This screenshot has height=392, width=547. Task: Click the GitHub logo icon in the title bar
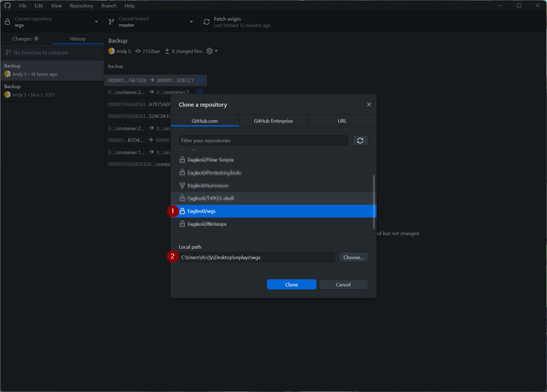pos(7,6)
